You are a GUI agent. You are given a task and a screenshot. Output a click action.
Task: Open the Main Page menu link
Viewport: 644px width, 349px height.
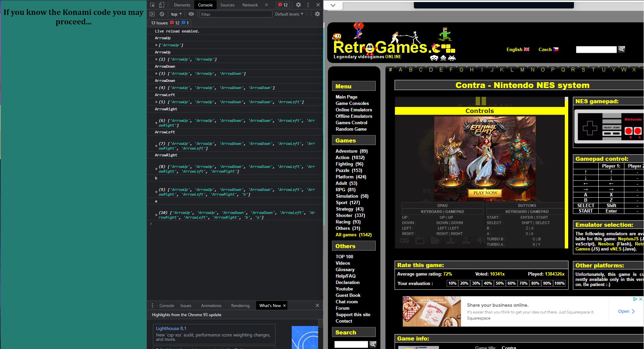pos(346,97)
